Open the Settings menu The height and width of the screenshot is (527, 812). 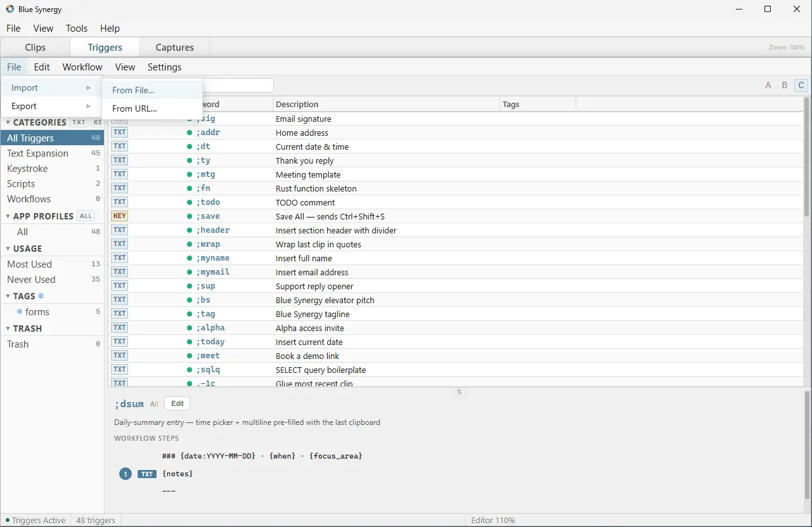(165, 67)
